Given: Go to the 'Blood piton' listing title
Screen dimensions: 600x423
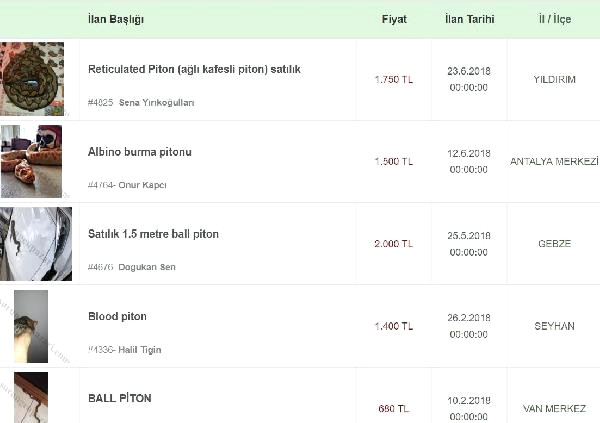Looking at the screenshot, I should (117, 317).
